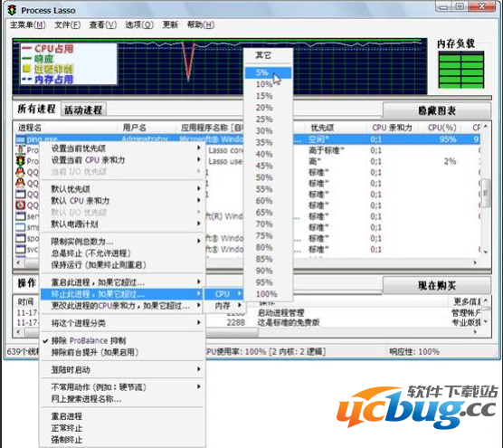This screenshot has height=448, width=503.
Task: Choose 5% CPU threshold
Action: coord(268,72)
